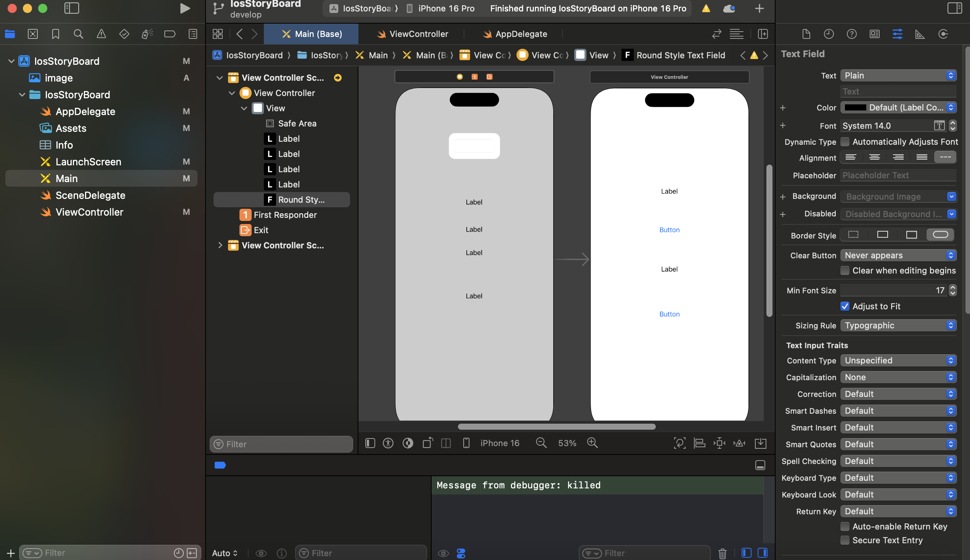Viewport: 970px width, 560px height.
Task: Show the History inspector clock icon
Action: [x=829, y=34]
